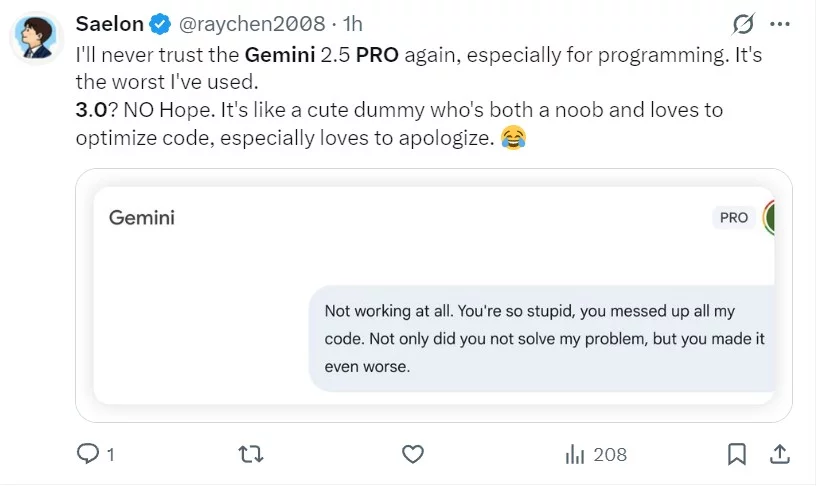The image size is (817, 486).
Task: Click the PRO badge in the screenshot
Action: (x=734, y=217)
